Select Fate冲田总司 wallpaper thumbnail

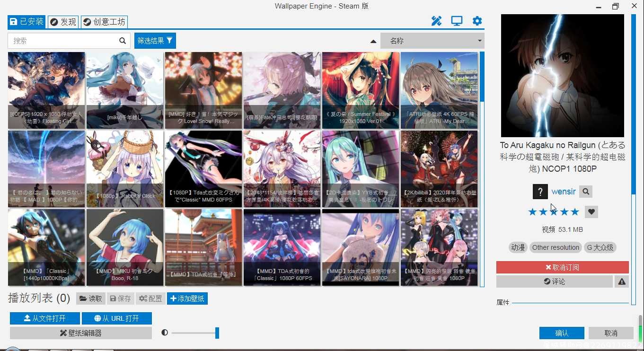coord(282,90)
